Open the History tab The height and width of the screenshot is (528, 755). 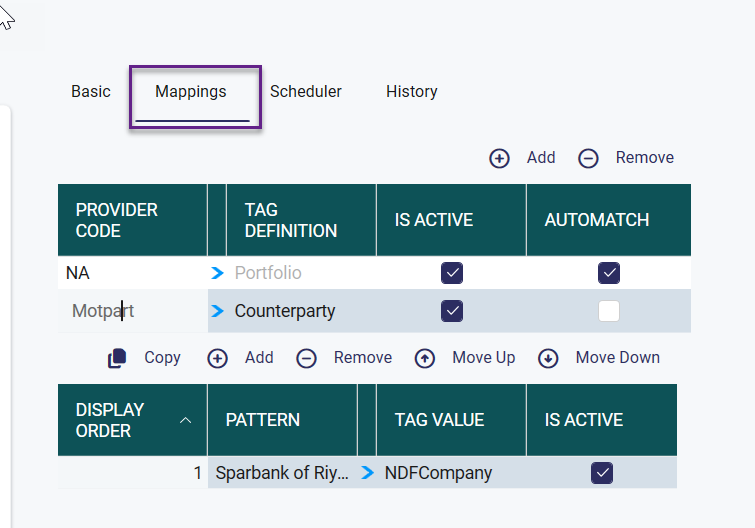(x=412, y=91)
